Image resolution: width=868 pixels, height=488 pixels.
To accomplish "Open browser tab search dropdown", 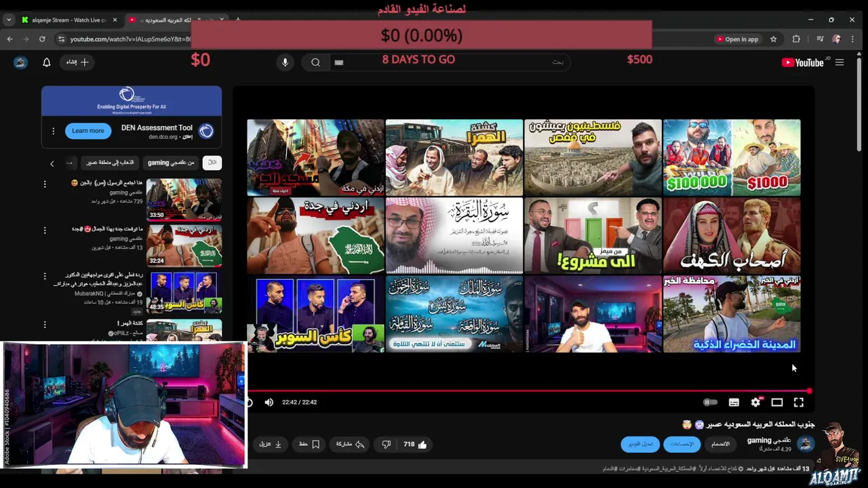I will pos(9,20).
